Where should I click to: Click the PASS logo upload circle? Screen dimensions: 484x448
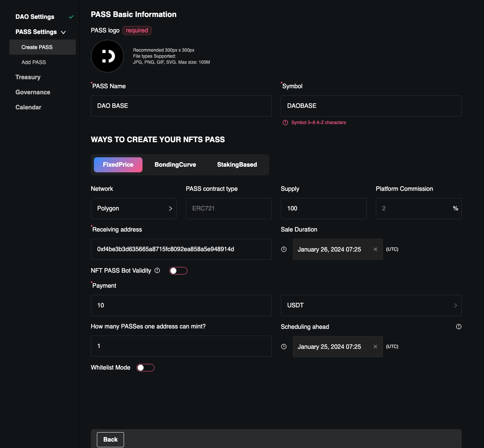click(107, 56)
